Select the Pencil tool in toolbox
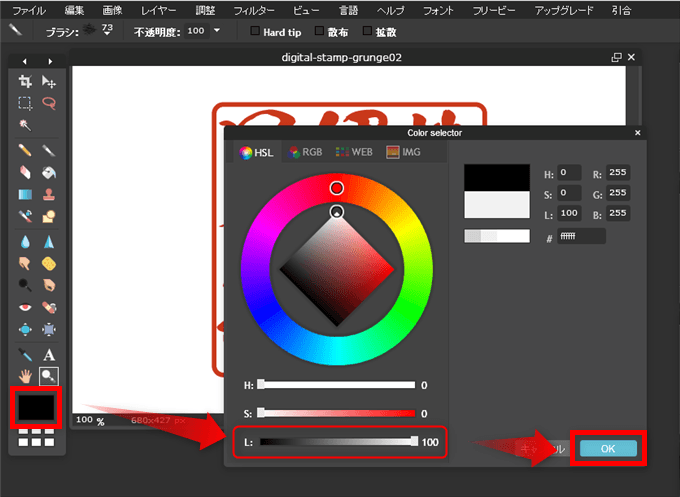 click(25, 150)
